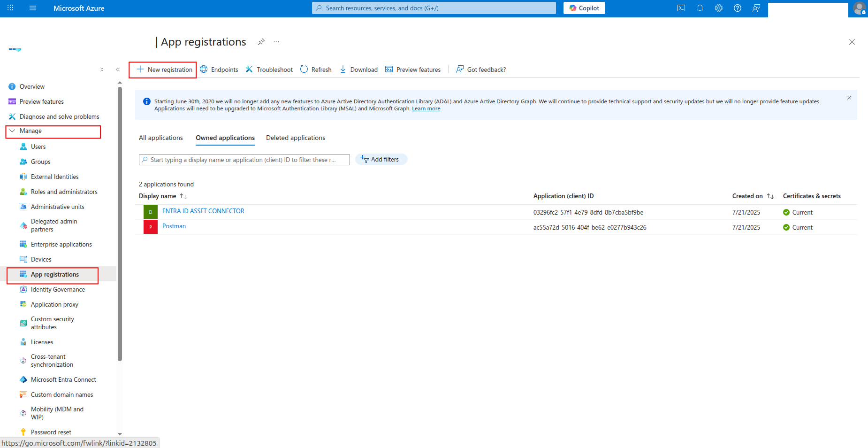This screenshot has width=868, height=448.
Task: Open the Endpoints panel
Action: (219, 70)
